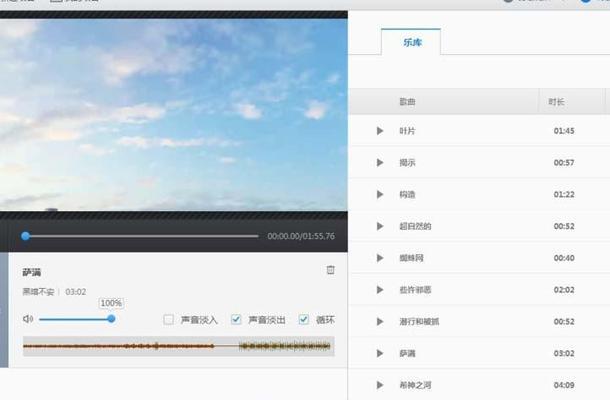Play the 构造 track preview

(380, 195)
